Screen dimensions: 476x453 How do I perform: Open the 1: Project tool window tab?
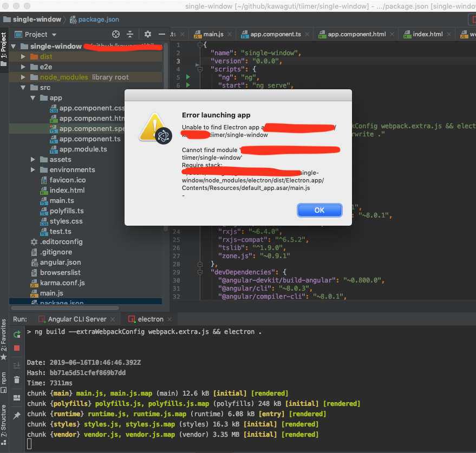coord(4,50)
